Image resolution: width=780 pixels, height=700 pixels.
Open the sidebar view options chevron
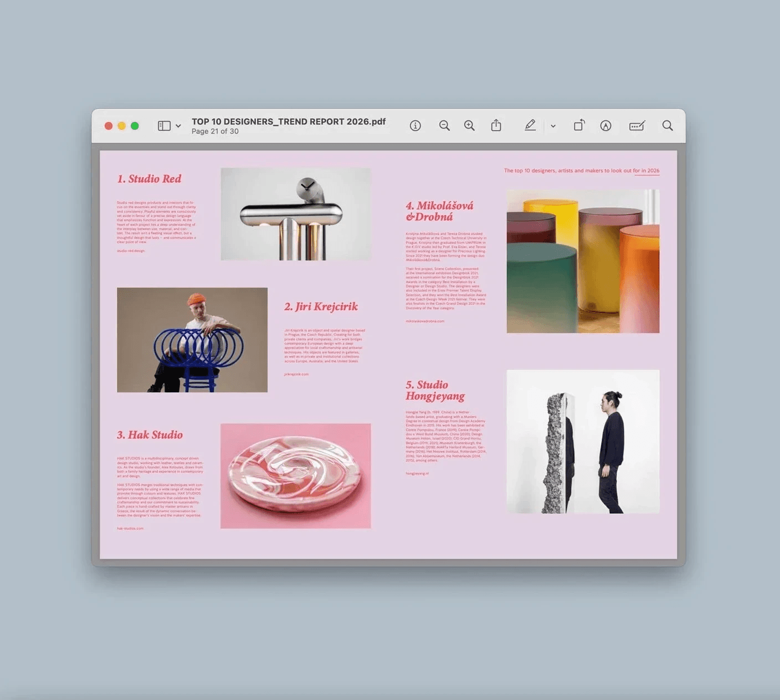click(x=177, y=125)
